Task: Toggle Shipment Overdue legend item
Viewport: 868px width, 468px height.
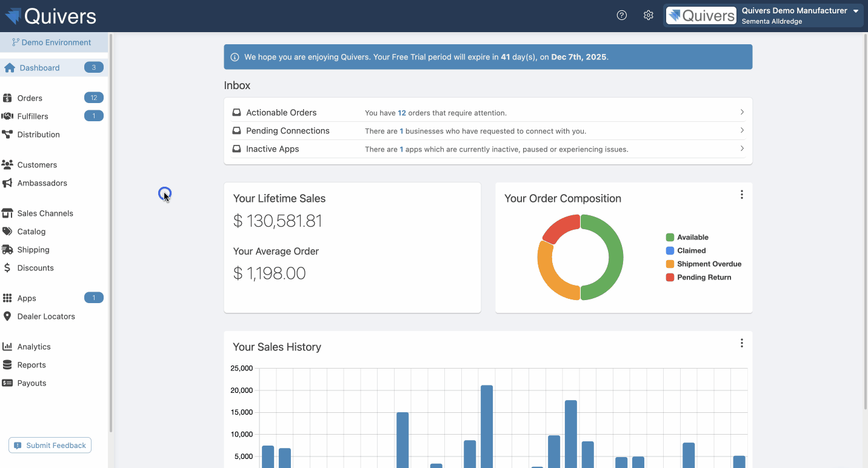Action: coord(709,264)
